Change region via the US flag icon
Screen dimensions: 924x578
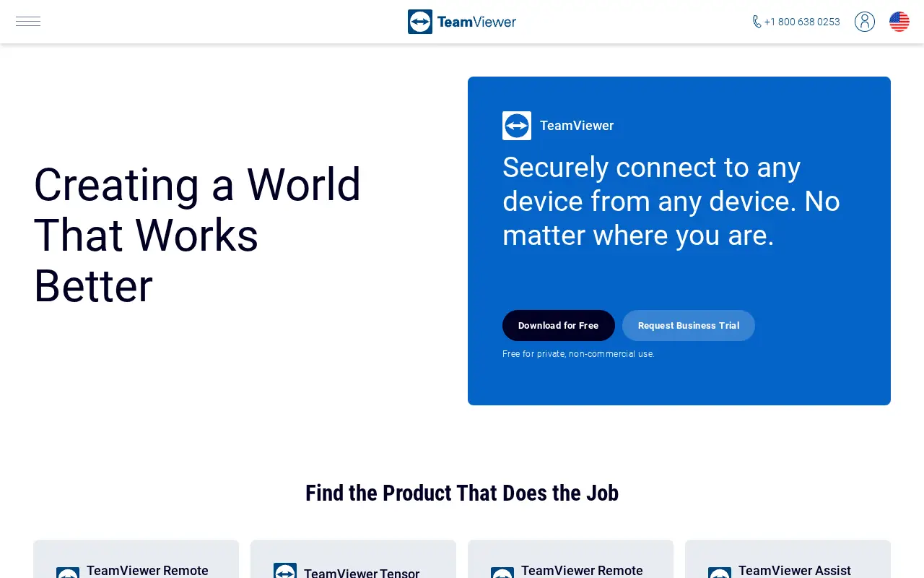tap(899, 22)
